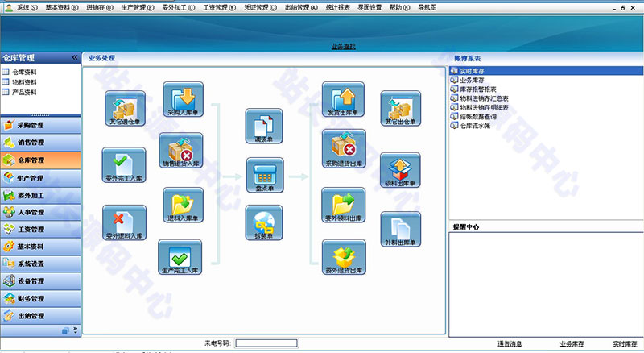
Task: Open the 凭证管理(C) menu
Action: click(x=260, y=7)
